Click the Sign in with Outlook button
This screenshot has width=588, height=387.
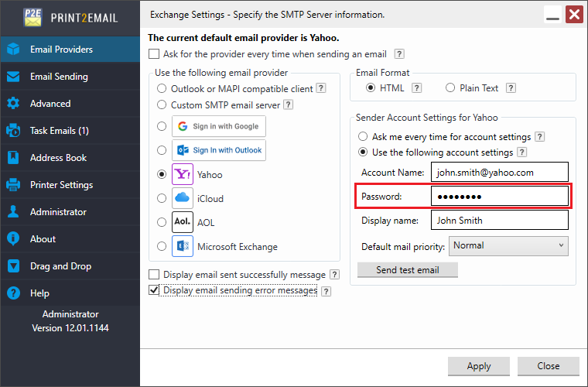[x=219, y=150]
